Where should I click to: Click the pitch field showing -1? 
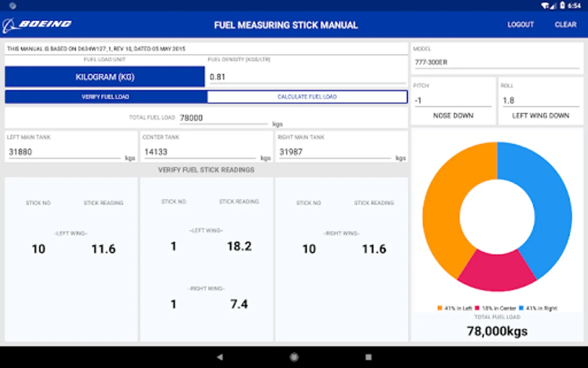click(x=453, y=101)
